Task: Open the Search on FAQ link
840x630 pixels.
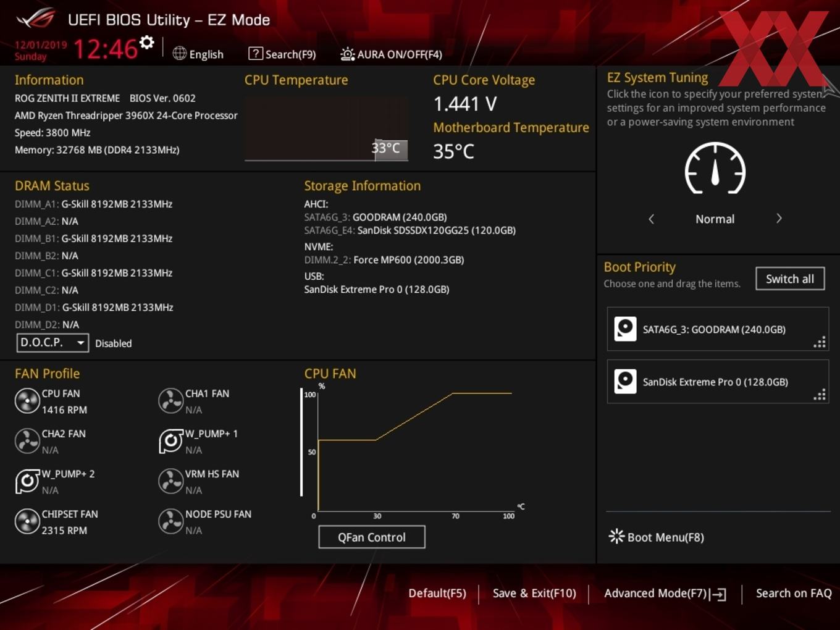Action: [x=794, y=593]
